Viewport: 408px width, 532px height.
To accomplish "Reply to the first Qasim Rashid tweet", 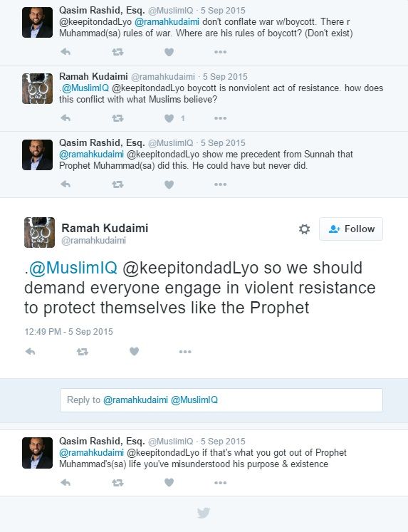I will [x=65, y=52].
